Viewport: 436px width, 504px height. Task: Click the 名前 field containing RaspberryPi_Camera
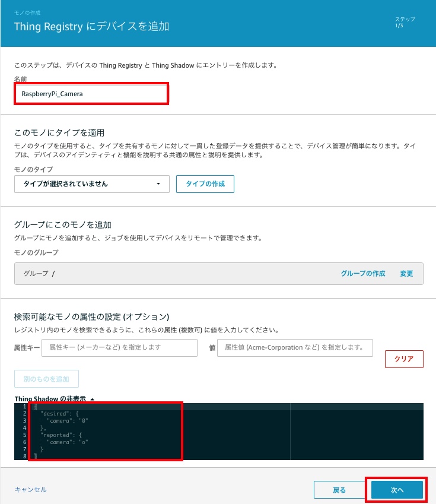pos(91,94)
